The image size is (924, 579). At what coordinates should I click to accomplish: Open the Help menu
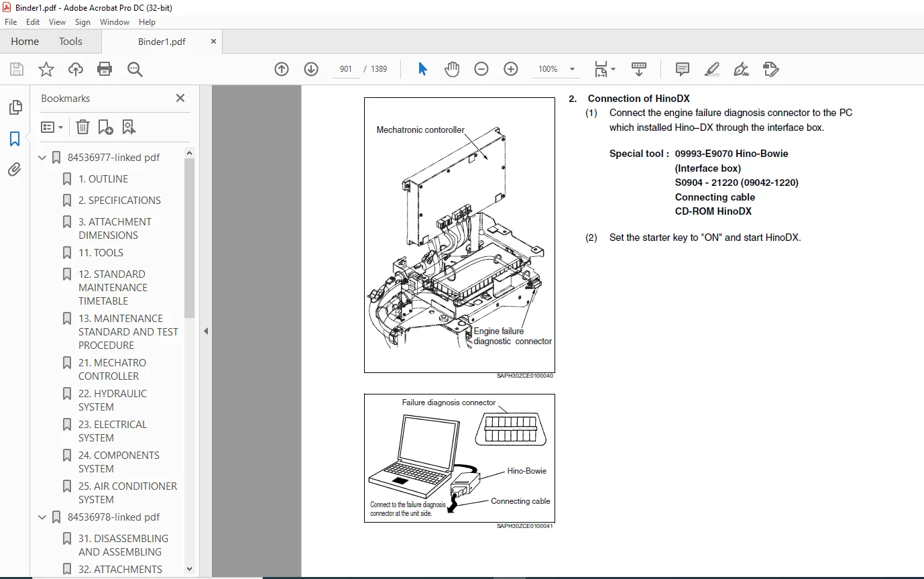coord(147,22)
